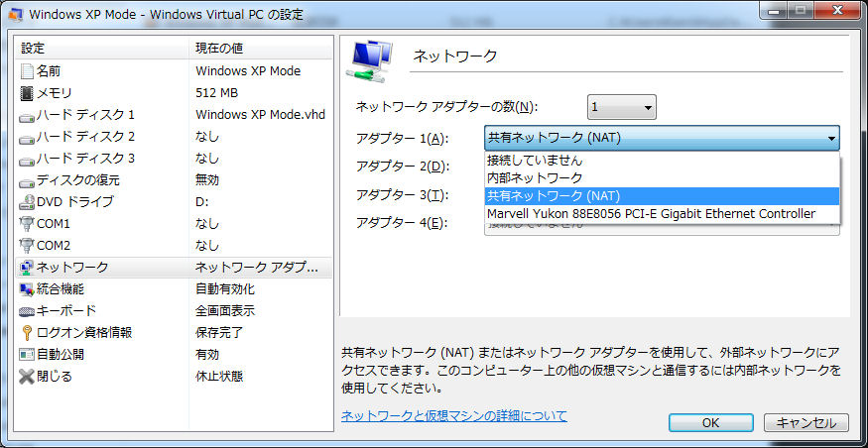Click the 全画面表示 value
868x448 pixels.
click(225, 311)
